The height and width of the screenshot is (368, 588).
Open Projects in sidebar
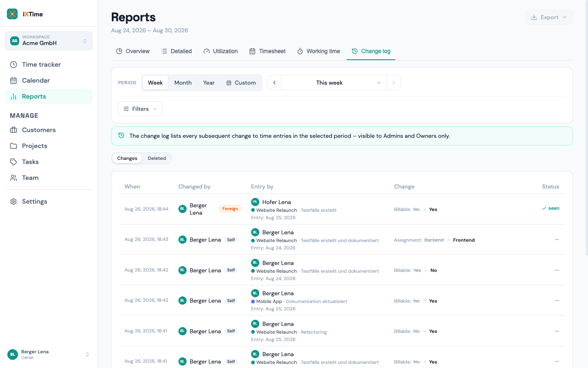[49, 146]
